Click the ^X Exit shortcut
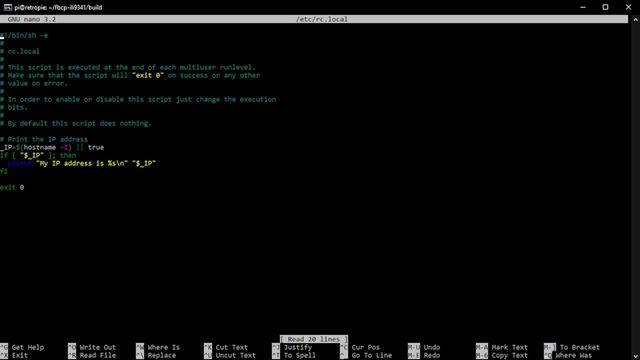Screen dimensions: 640x360 (14, 356)
